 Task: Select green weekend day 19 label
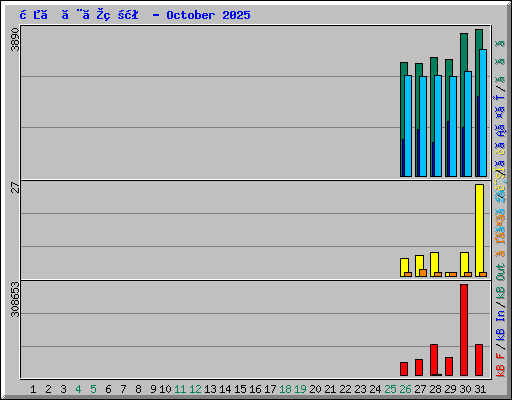click(x=300, y=389)
